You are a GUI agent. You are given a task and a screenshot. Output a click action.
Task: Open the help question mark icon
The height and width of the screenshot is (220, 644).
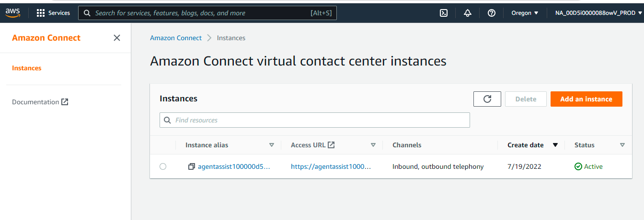click(491, 13)
